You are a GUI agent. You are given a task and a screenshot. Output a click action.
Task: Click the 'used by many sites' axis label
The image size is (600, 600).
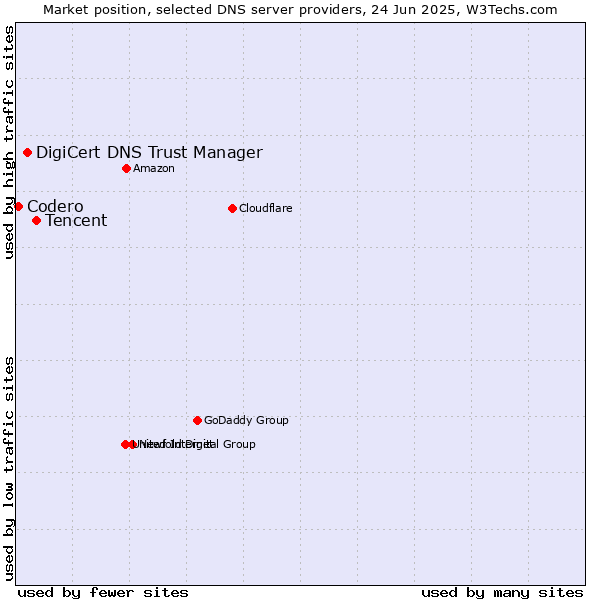tap(502, 593)
